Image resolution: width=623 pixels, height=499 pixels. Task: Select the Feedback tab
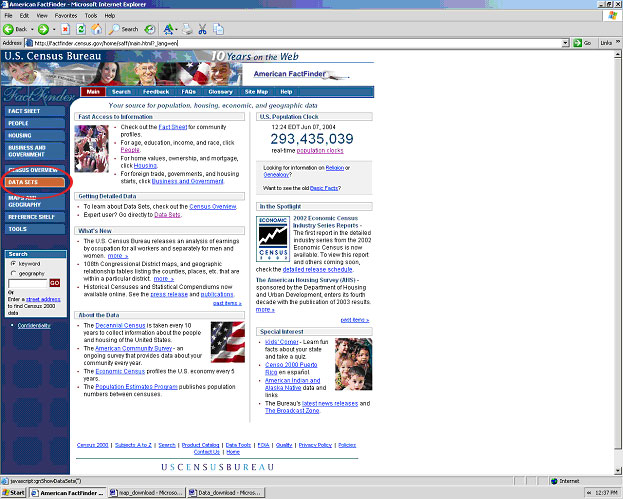pyautogui.click(x=156, y=92)
